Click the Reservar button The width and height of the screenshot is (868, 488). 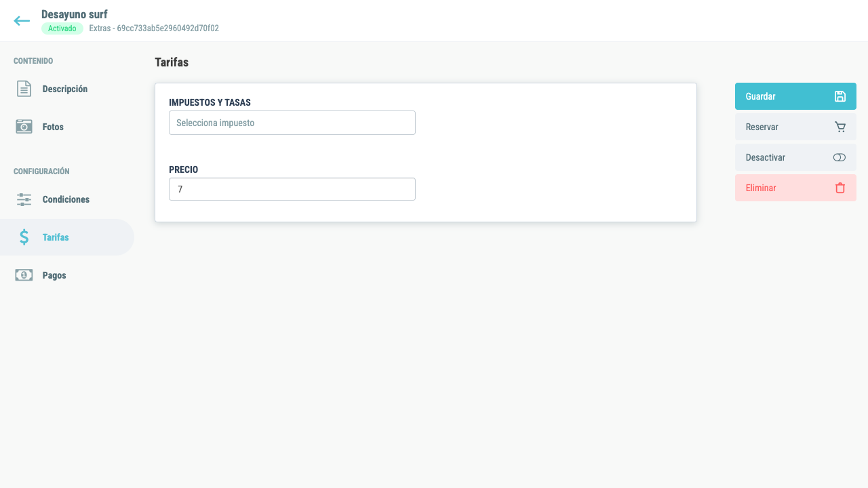[795, 127]
